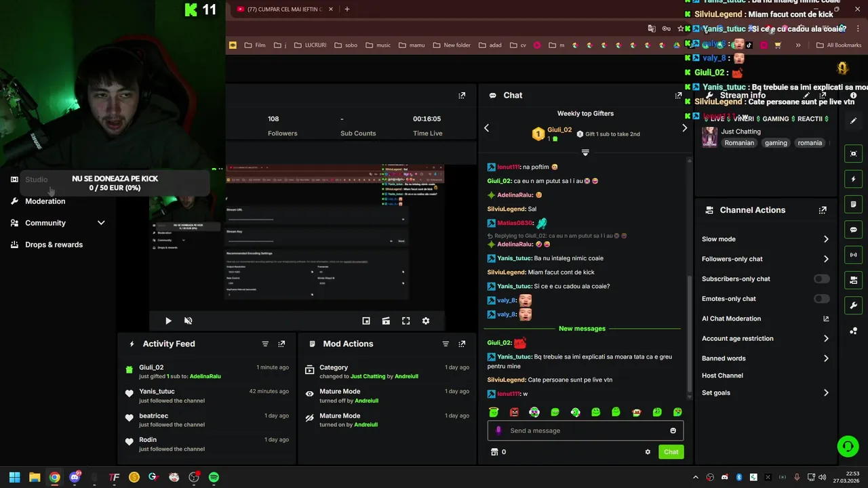868x488 pixels.
Task: Open the music bookmarks folder
Action: pyautogui.click(x=378, y=45)
